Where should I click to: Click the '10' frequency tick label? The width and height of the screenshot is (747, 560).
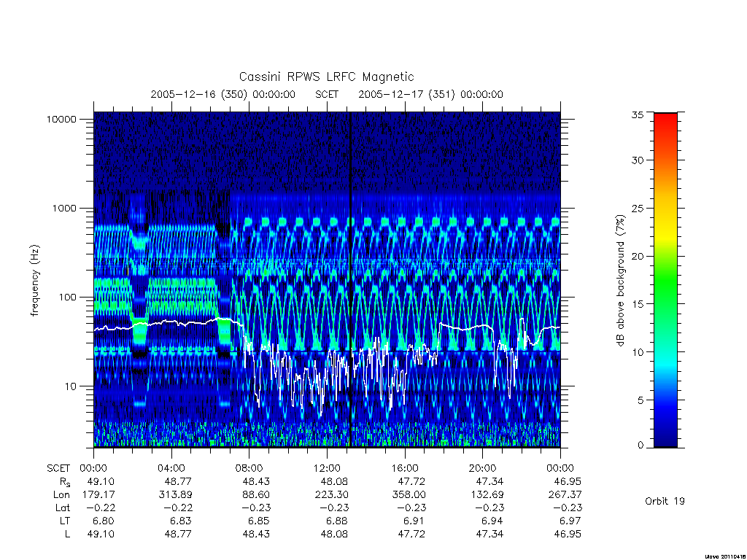coord(71,386)
